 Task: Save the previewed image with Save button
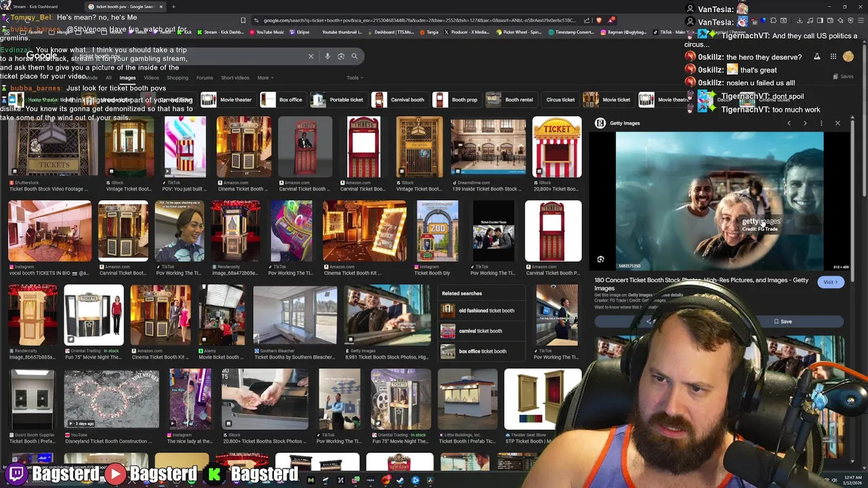tap(783, 321)
